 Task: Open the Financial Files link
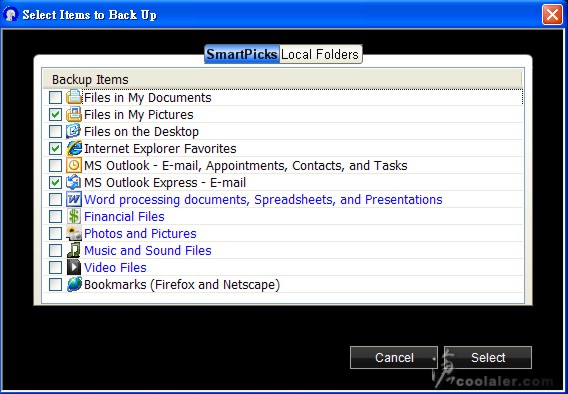(x=124, y=217)
